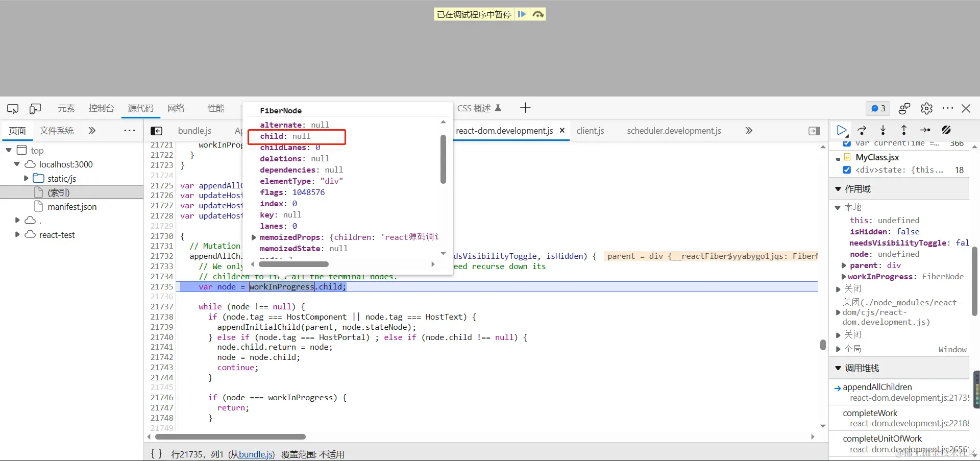This screenshot has width=980, height=461.
Task: Step over next function call
Action: (x=862, y=131)
